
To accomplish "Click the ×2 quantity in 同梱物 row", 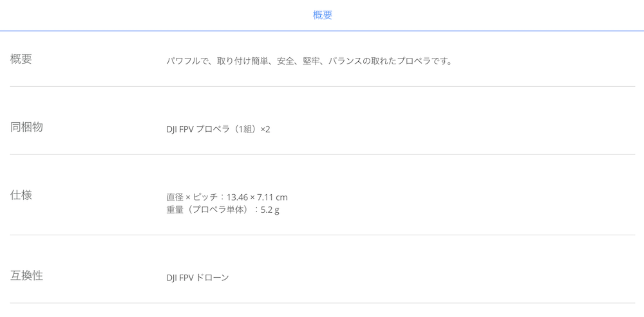I will pyautogui.click(x=265, y=130).
